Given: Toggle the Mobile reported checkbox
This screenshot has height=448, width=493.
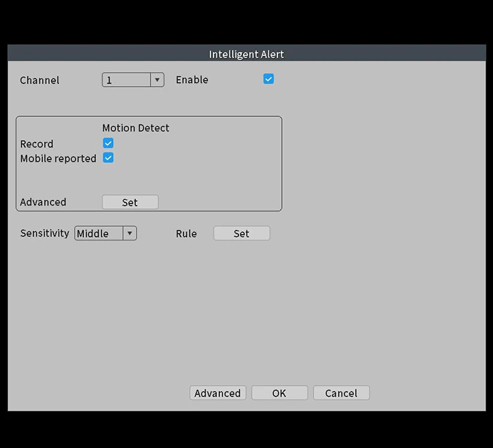Looking at the screenshot, I should point(108,158).
